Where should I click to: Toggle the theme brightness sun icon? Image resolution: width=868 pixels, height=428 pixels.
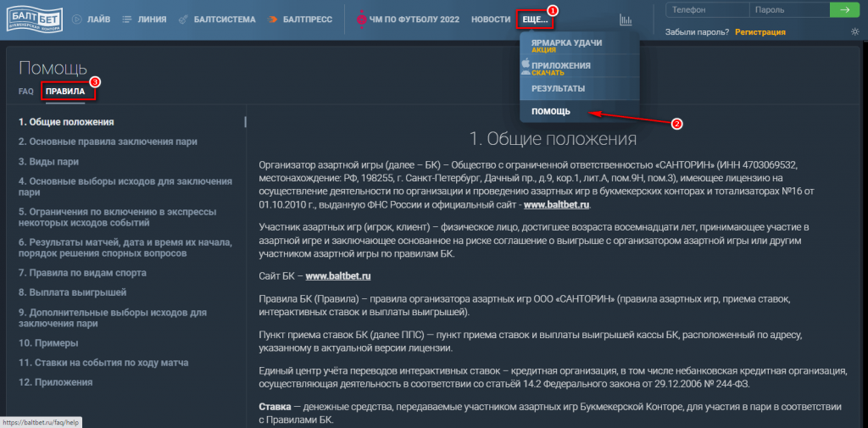854,32
